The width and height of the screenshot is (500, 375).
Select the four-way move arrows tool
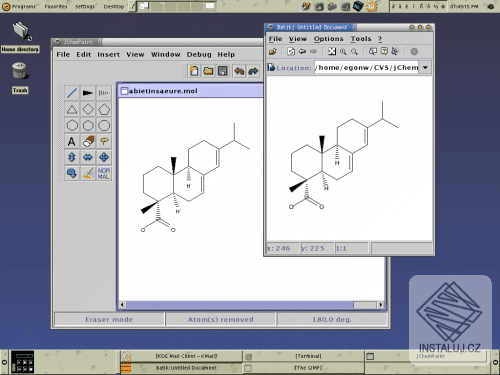click(x=104, y=157)
